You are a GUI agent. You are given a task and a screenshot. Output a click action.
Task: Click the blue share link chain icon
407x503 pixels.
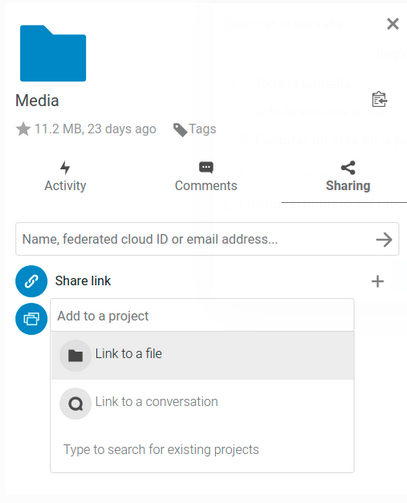[31, 281]
